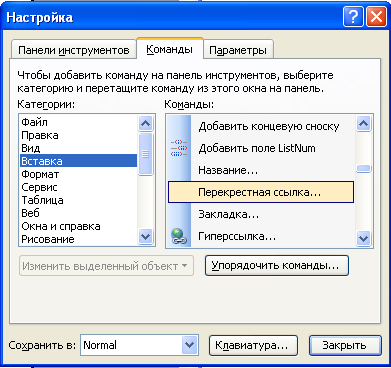Select the Команды tab
Viewport: 391px width, 368px height.
(170, 49)
